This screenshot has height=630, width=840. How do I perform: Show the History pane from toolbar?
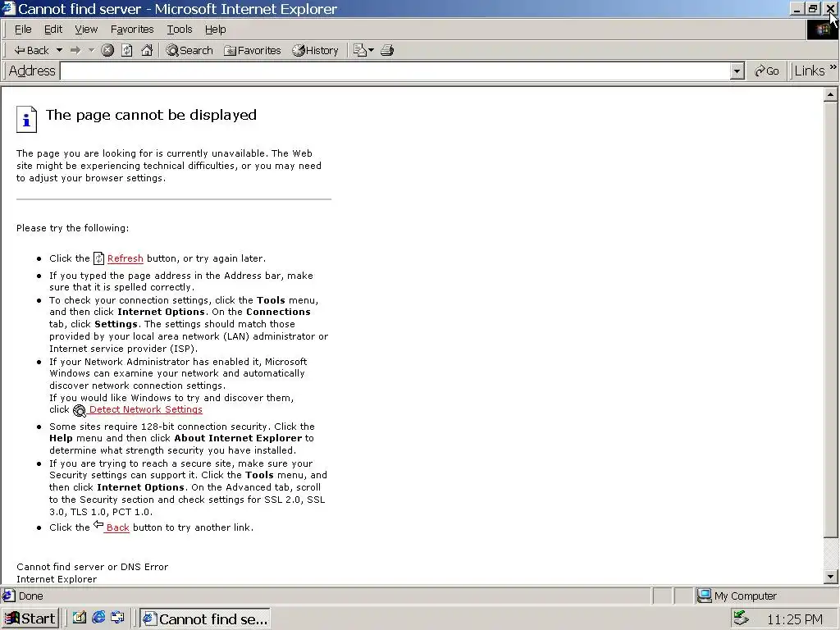[x=315, y=50]
